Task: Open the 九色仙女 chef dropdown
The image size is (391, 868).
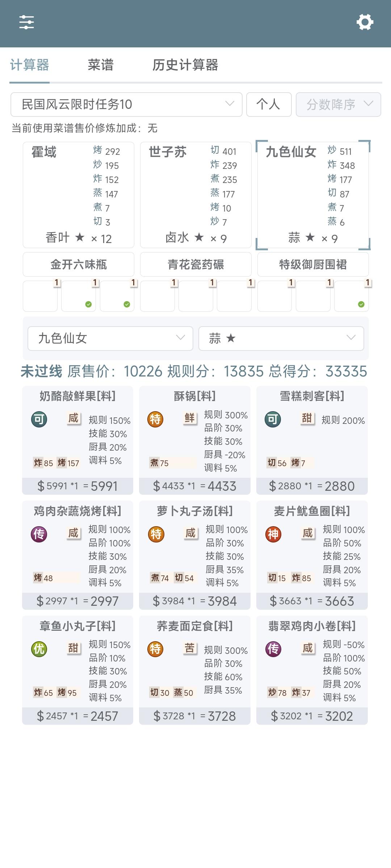Action: pos(110,339)
